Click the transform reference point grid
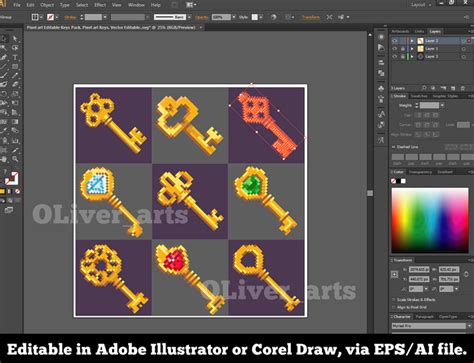 395,274
